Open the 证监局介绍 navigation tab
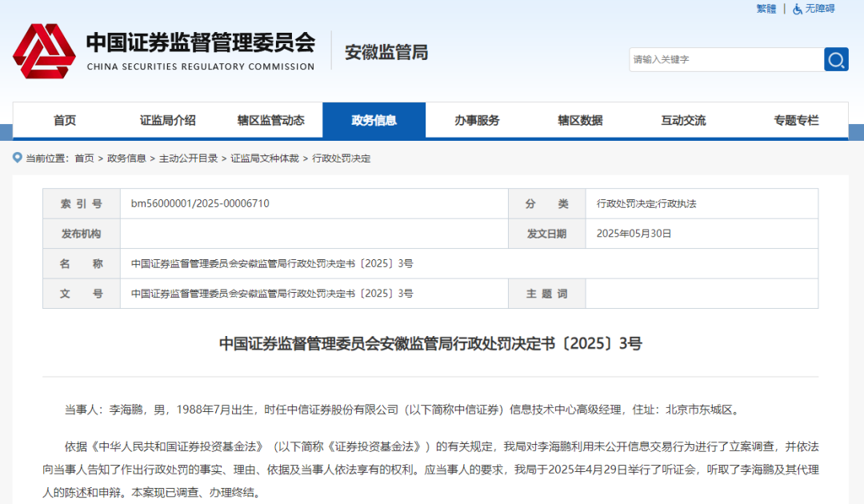 pos(168,120)
